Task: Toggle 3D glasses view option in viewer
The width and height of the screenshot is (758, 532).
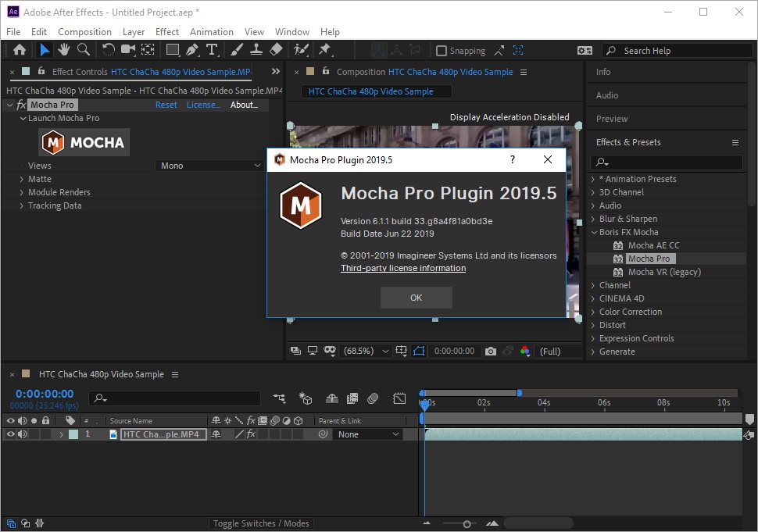Action: pos(330,351)
